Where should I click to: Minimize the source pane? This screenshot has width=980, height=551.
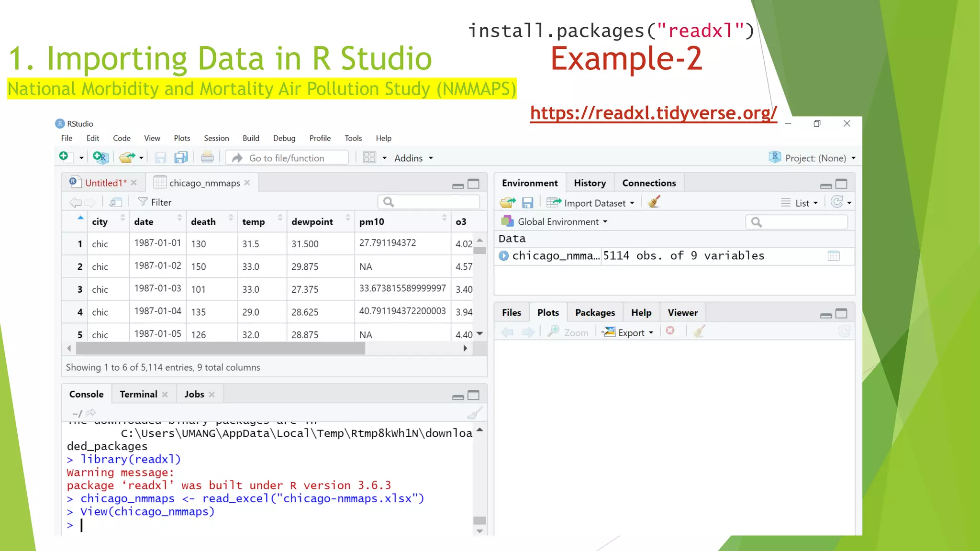pos(458,186)
